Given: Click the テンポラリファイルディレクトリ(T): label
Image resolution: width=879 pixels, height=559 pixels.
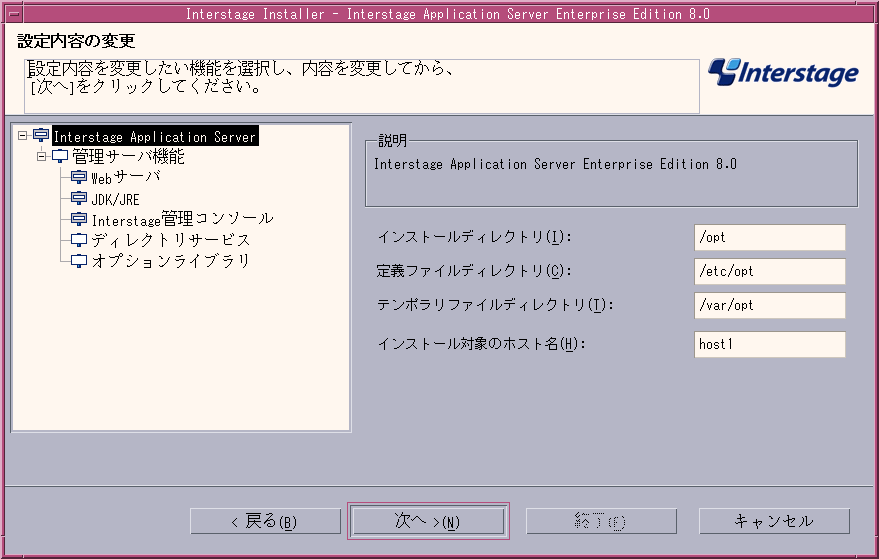Looking at the screenshot, I should click(x=496, y=305).
